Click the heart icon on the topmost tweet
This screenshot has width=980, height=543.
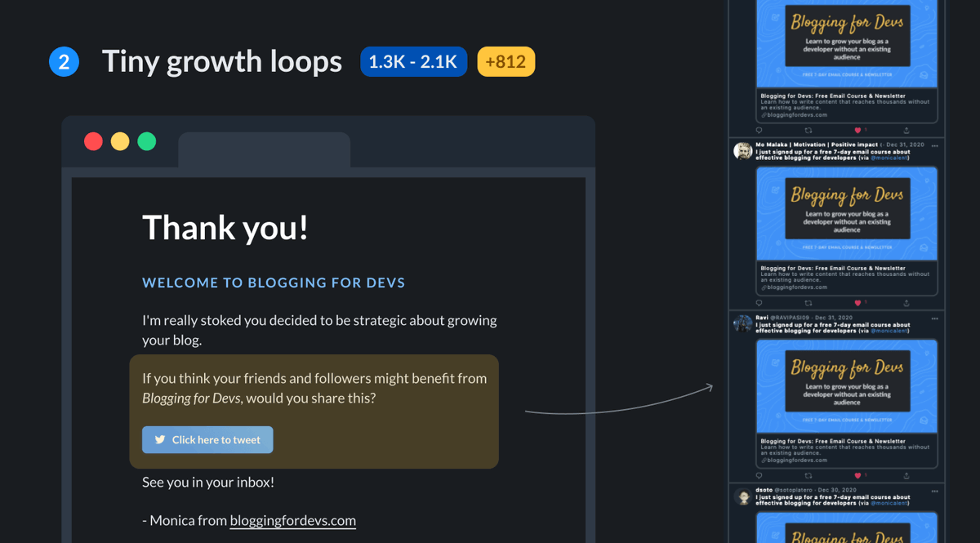857,131
